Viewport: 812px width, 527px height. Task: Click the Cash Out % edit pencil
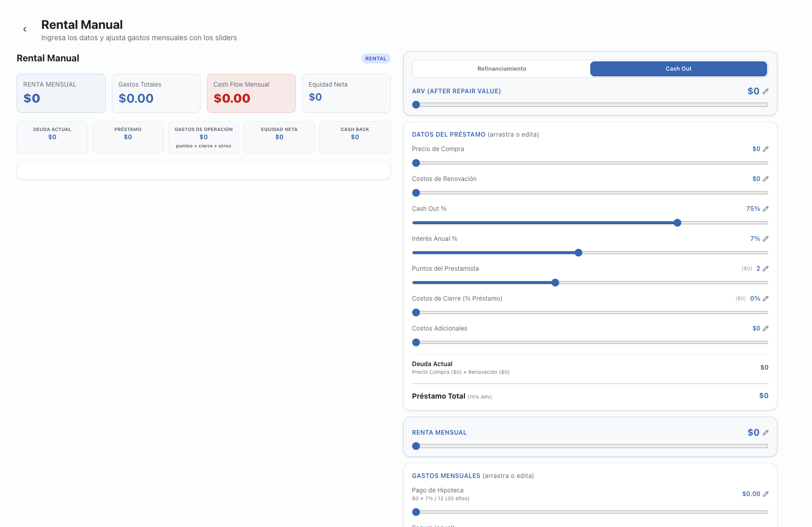coord(766,209)
